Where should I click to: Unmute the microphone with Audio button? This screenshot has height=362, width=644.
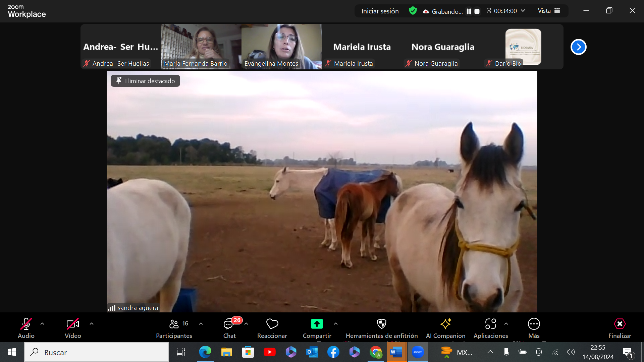(x=26, y=324)
